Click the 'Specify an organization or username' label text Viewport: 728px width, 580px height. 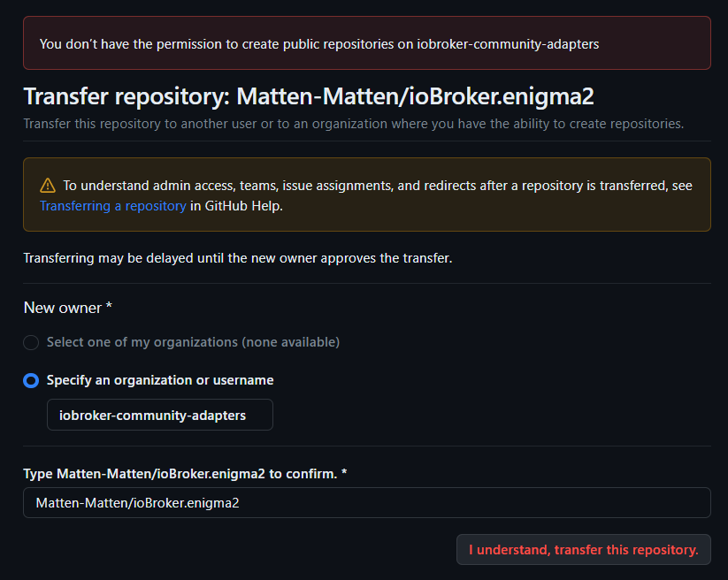[x=162, y=380]
